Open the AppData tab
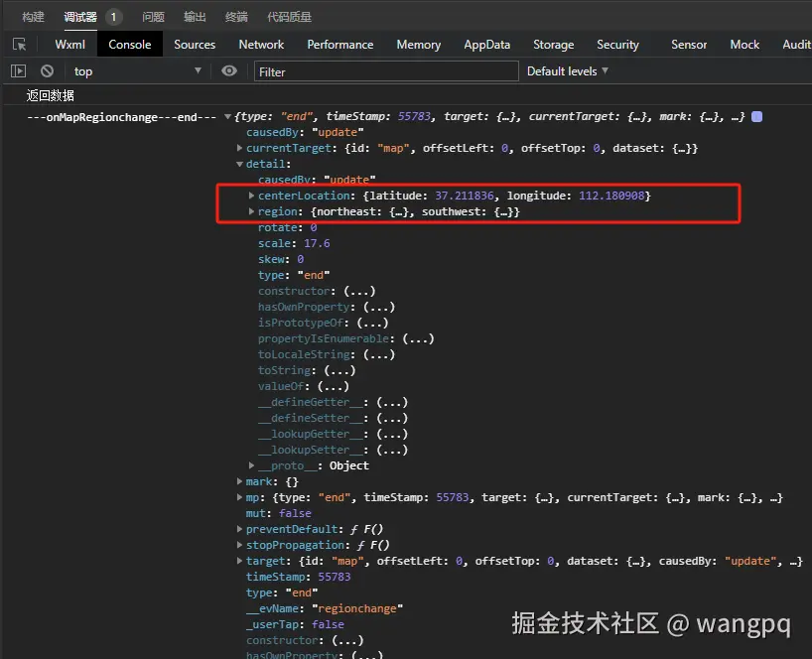812x659 pixels. 486,45
